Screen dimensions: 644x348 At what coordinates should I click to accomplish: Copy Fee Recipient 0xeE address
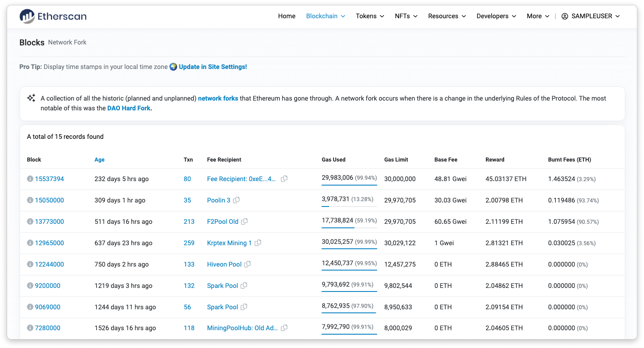click(284, 179)
